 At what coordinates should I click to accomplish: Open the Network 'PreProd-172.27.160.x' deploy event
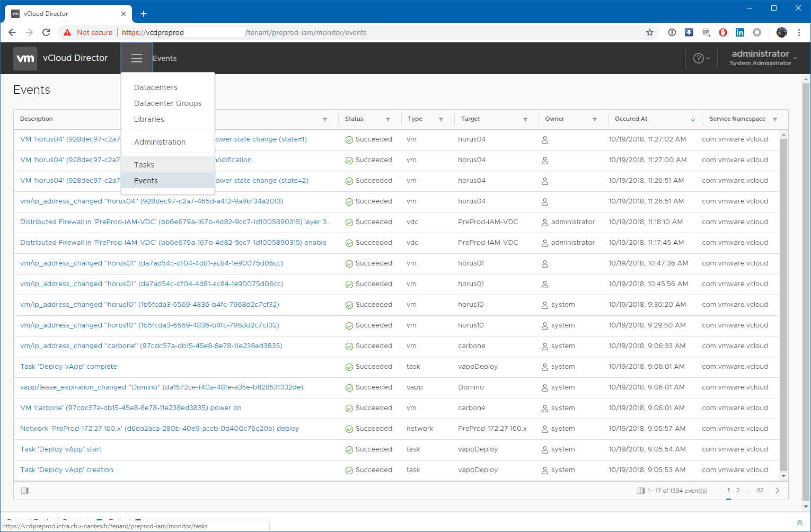159,429
